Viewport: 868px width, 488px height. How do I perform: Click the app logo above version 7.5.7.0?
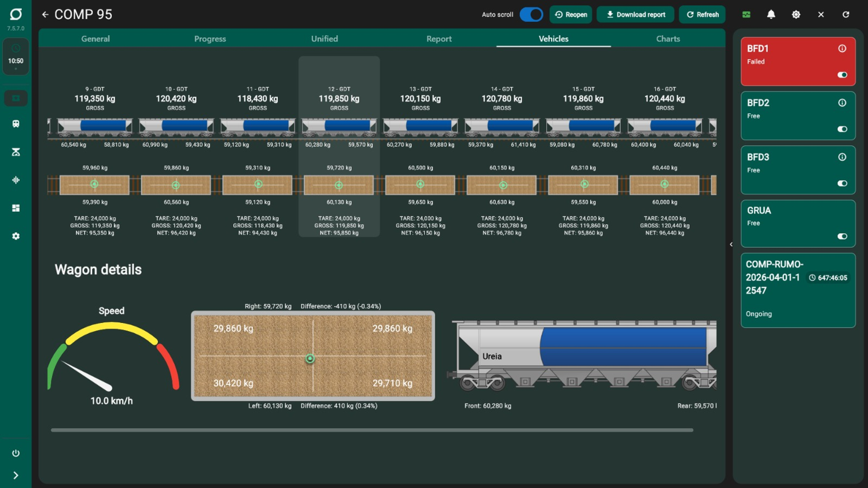[16, 14]
